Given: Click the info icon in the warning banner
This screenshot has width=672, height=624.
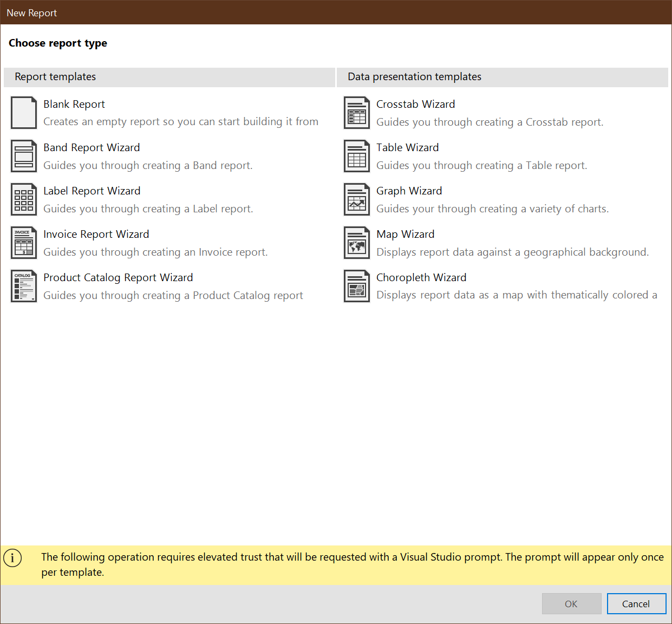Looking at the screenshot, I should pos(12,557).
